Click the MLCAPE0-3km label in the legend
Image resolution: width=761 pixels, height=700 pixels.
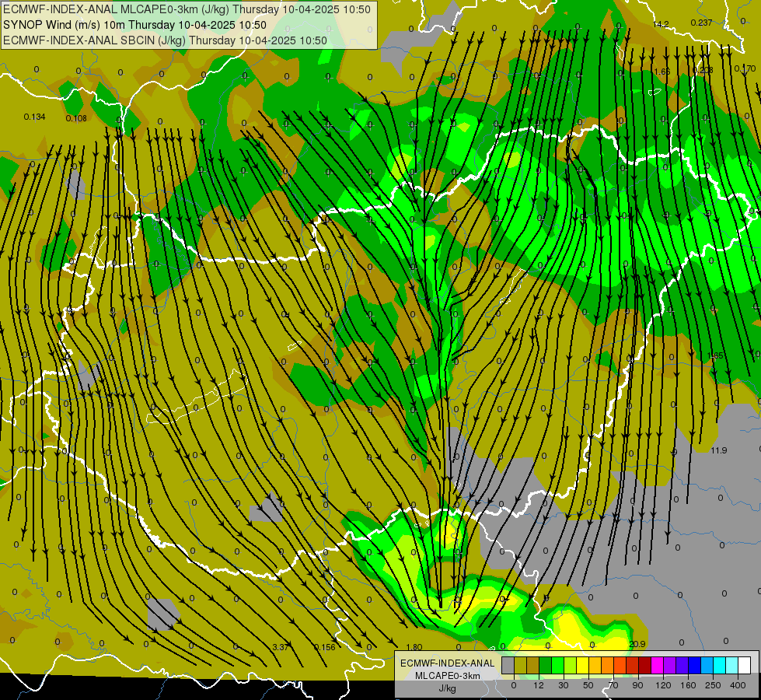click(448, 676)
